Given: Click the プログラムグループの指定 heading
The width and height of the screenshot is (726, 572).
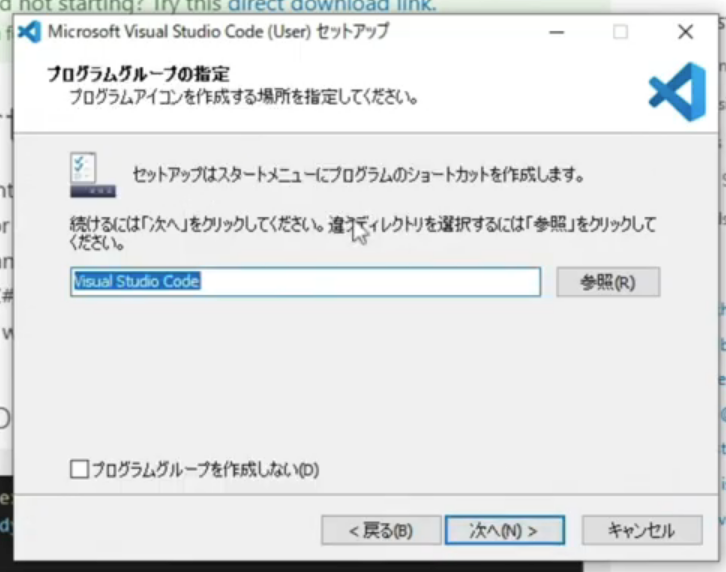Looking at the screenshot, I should 138,75.
